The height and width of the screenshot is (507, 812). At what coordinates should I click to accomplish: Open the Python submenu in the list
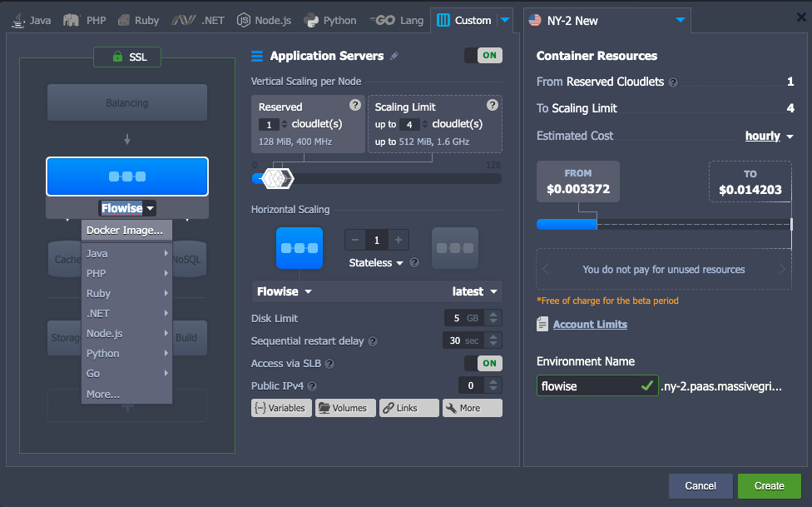[x=126, y=354]
